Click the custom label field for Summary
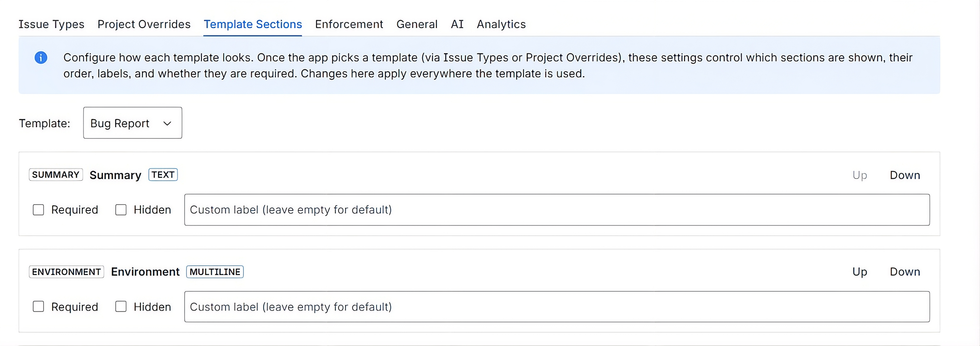Viewport: 980px width, 346px height. (556, 210)
